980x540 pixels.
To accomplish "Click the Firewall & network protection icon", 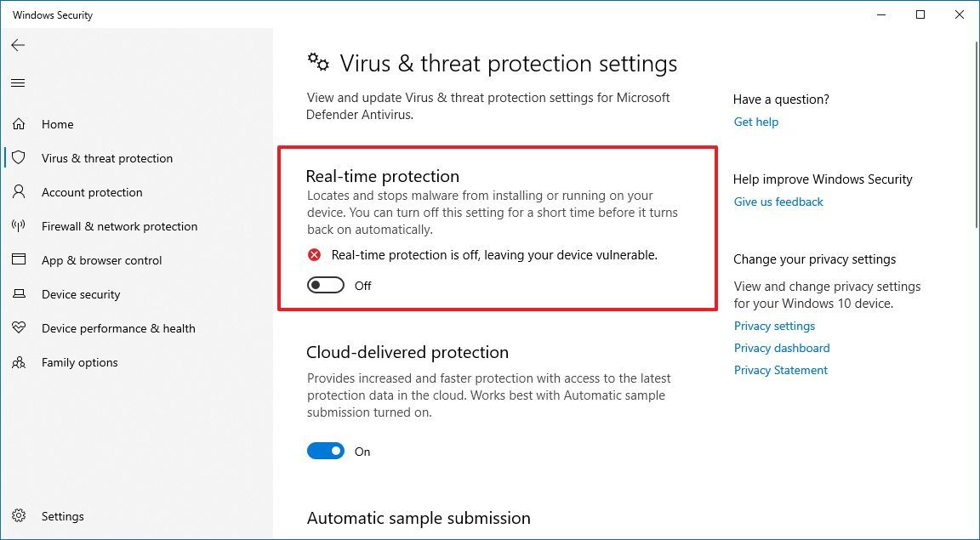I will click(19, 225).
